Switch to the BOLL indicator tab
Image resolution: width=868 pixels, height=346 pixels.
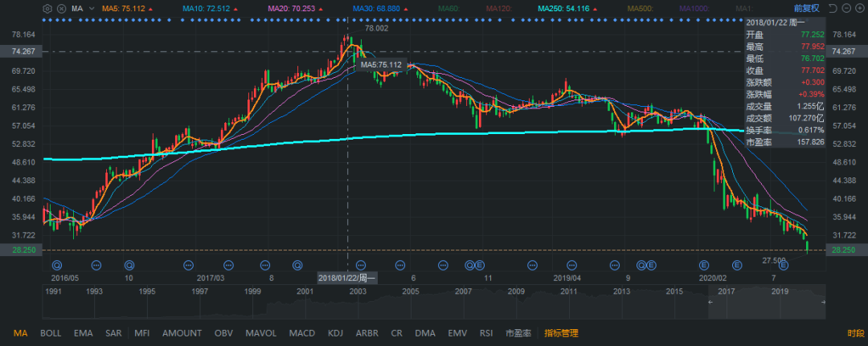(x=51, y=333)
